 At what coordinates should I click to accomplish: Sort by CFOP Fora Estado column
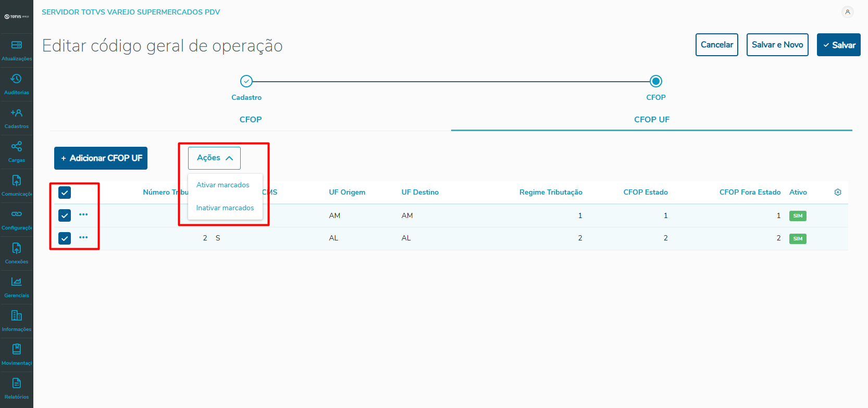[750, 192]
